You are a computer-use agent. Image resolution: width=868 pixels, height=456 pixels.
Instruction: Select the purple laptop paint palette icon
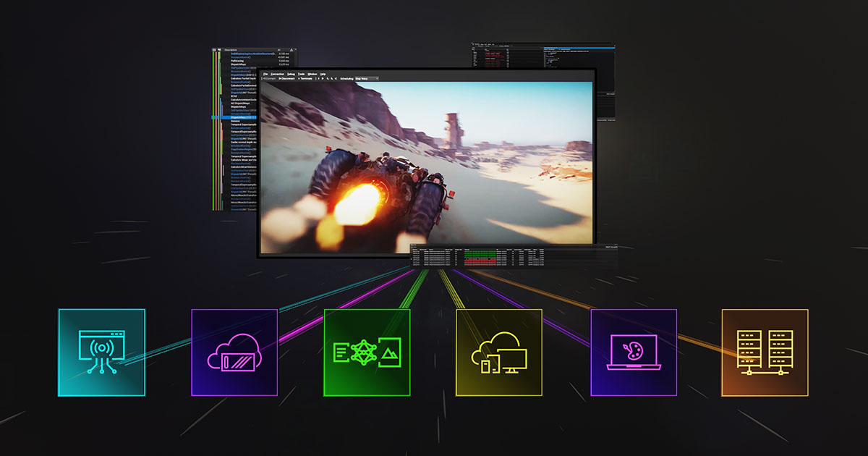click(634, 352)
